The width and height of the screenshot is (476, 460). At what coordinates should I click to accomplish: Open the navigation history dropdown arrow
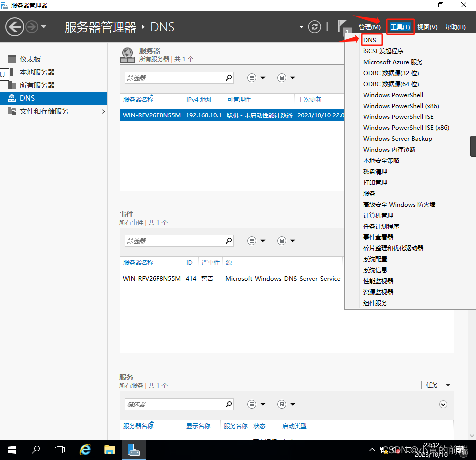tap(44, 27)
